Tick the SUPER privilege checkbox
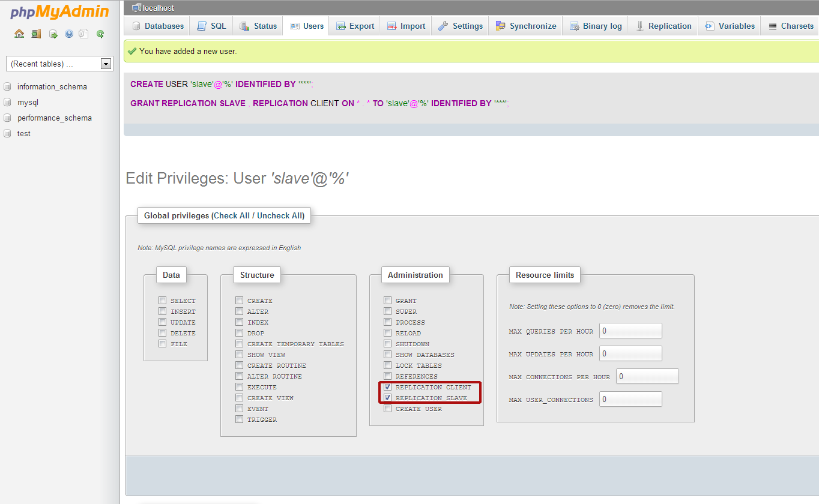819x504 pixels. (x=388, y=311)
